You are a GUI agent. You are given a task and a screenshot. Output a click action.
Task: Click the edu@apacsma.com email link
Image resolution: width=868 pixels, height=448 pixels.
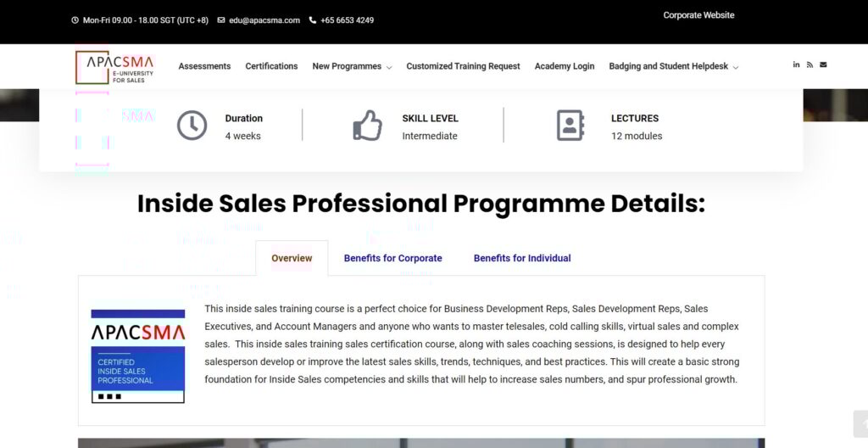tap(264, 20)
